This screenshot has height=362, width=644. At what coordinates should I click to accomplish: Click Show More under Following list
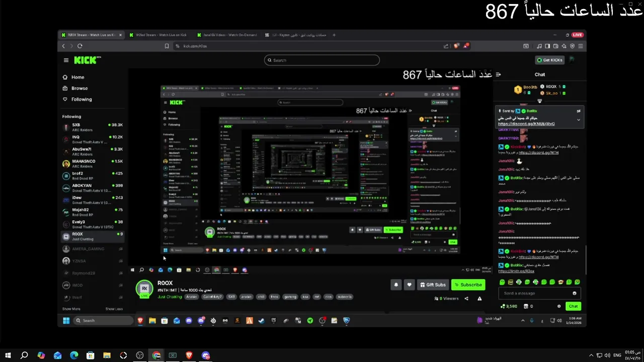(x=71, y=309)
